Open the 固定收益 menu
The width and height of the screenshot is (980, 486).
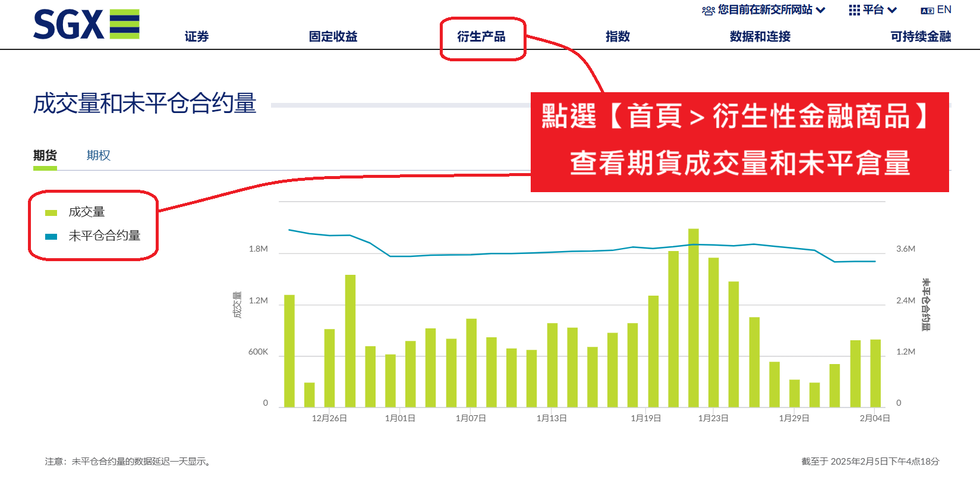333,37
